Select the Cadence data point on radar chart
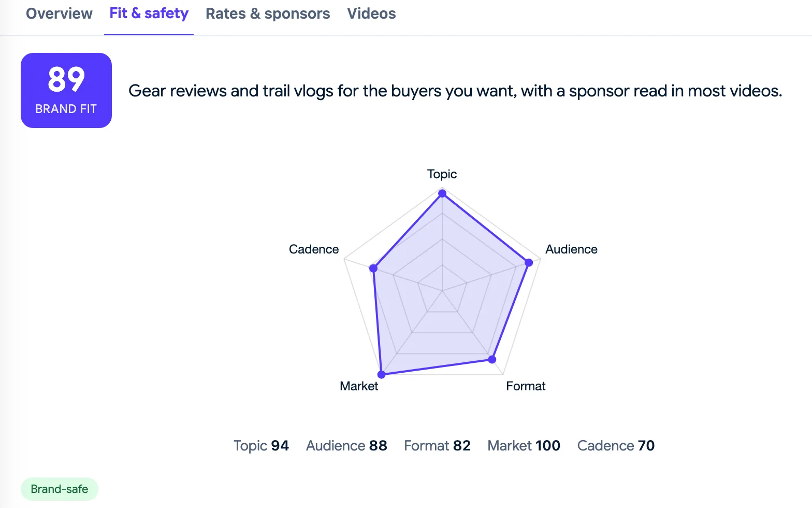This screenshot has height=508, width=812. pyautogui.click(x=373, y=269)
